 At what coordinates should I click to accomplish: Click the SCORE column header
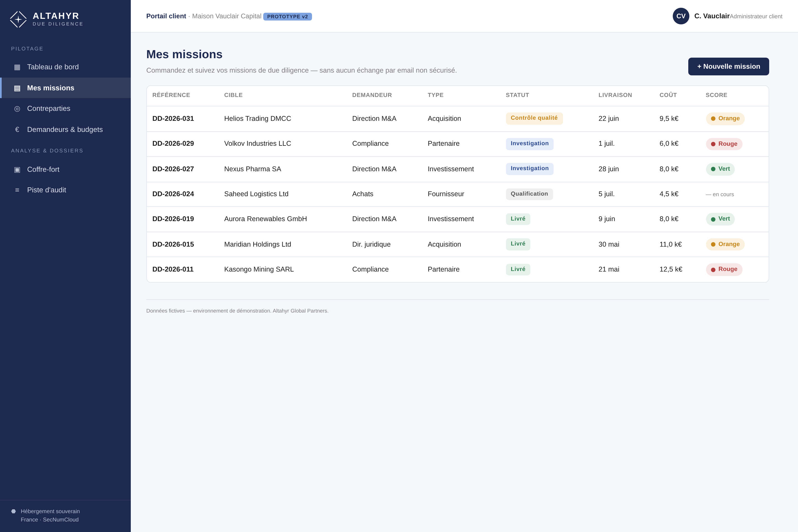[x=717, y=95]
